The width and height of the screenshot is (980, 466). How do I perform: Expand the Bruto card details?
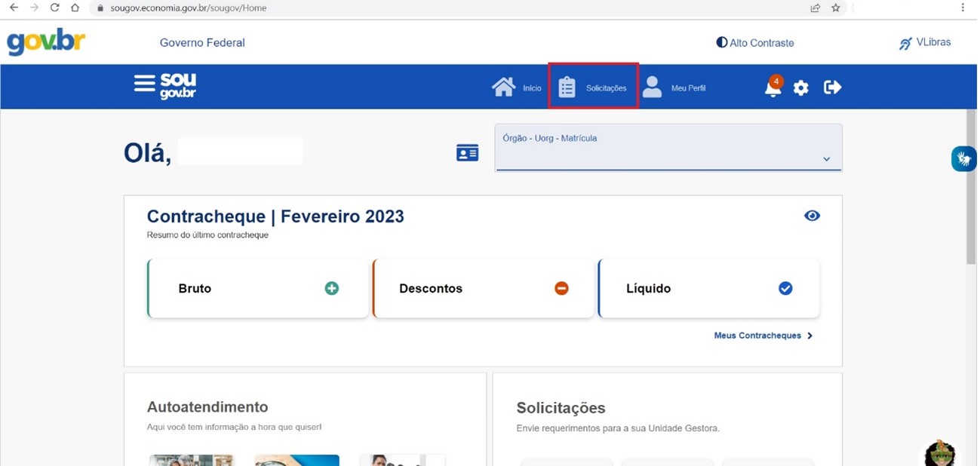331,288
